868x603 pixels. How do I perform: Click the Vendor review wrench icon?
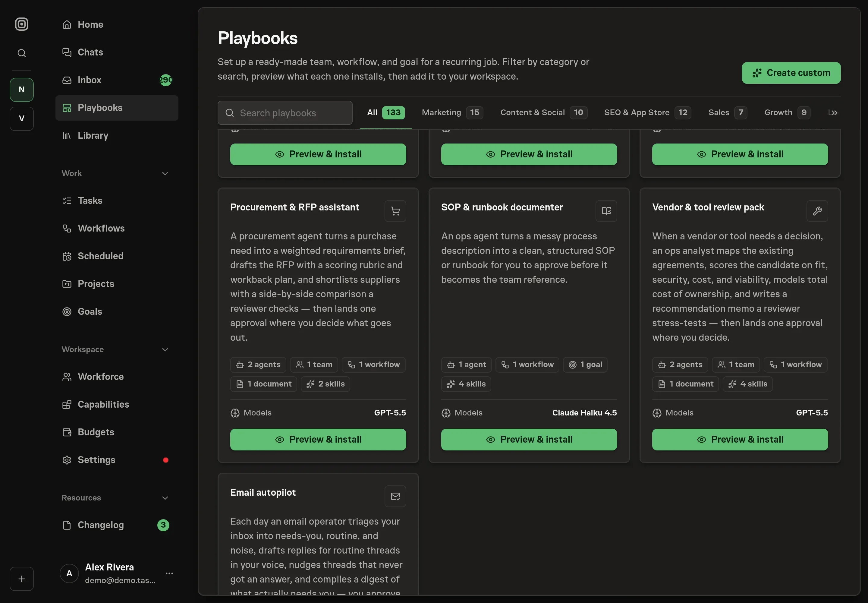pos(817,211)
